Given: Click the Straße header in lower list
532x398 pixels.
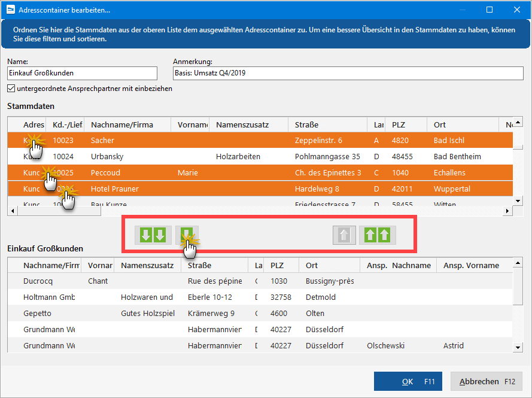Looking at the screenshot, I should pos(214,265).
